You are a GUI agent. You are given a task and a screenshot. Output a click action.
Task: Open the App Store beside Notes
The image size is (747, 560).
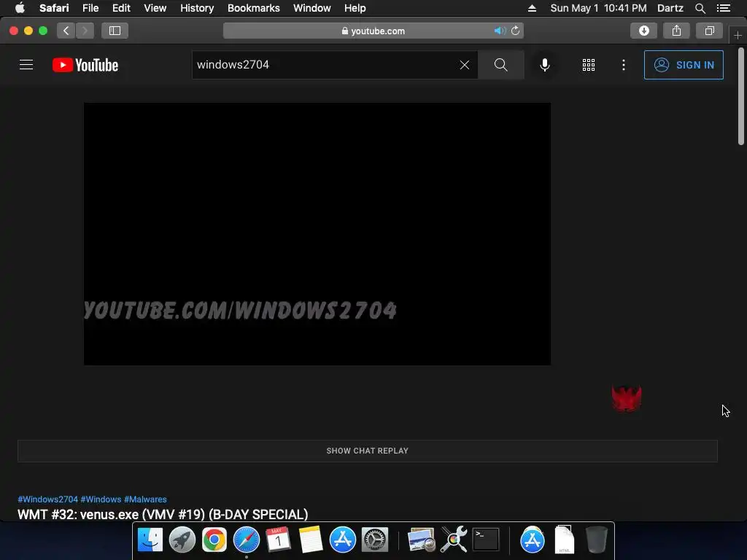[x=343, y=540]
